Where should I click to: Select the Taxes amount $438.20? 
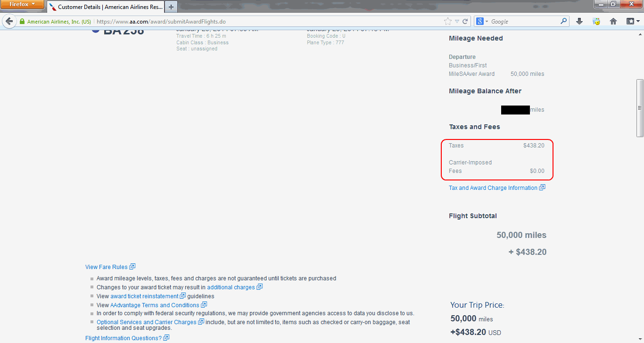pyautogui.click(x=534, y=146)
